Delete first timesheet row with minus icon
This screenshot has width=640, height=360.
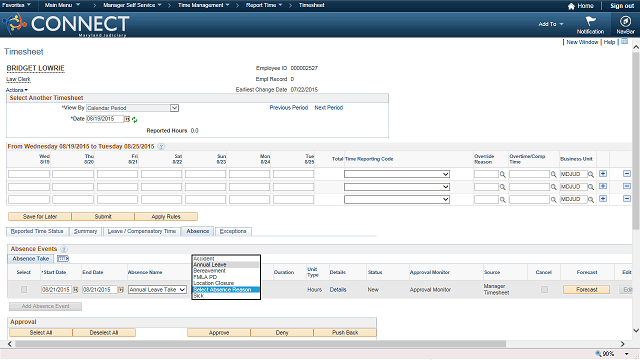point(627,174)
